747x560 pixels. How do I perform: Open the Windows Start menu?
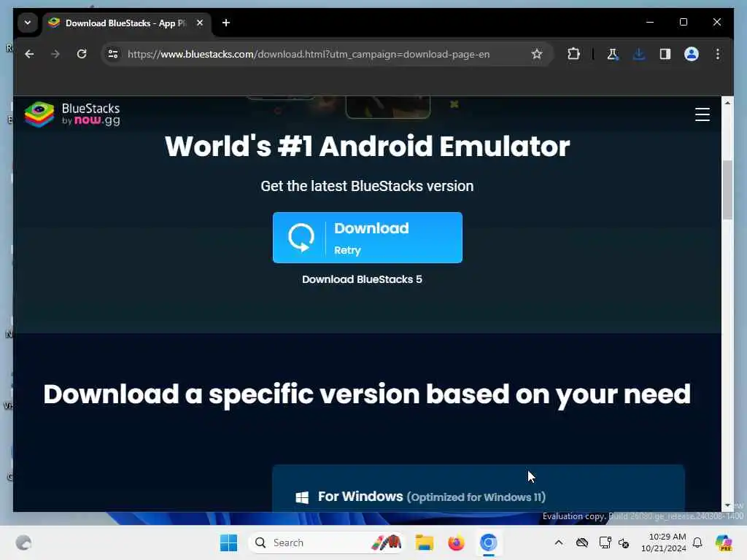[x=228, y=542]
